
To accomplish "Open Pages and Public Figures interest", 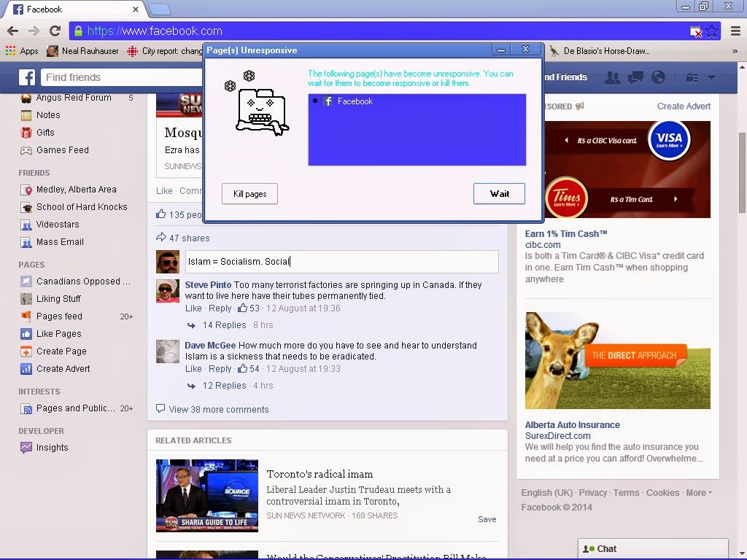I will 76,408.
